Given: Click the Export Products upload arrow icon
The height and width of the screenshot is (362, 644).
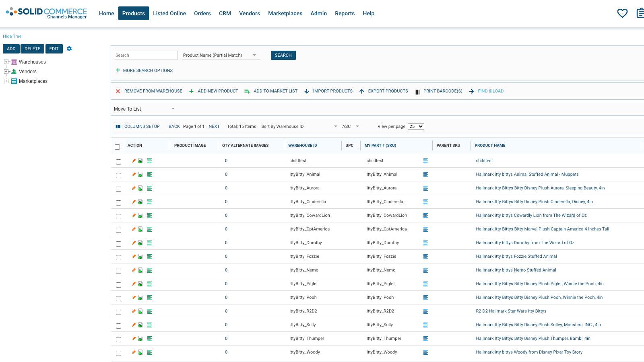Looking at the screenshot, I should [362, 91].
